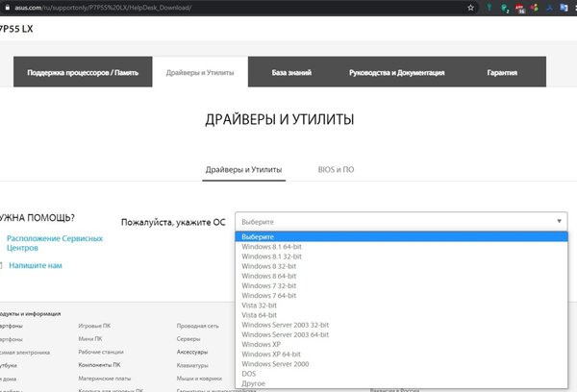Click the dark blue triangle extension icon

[x=549, y=8]
